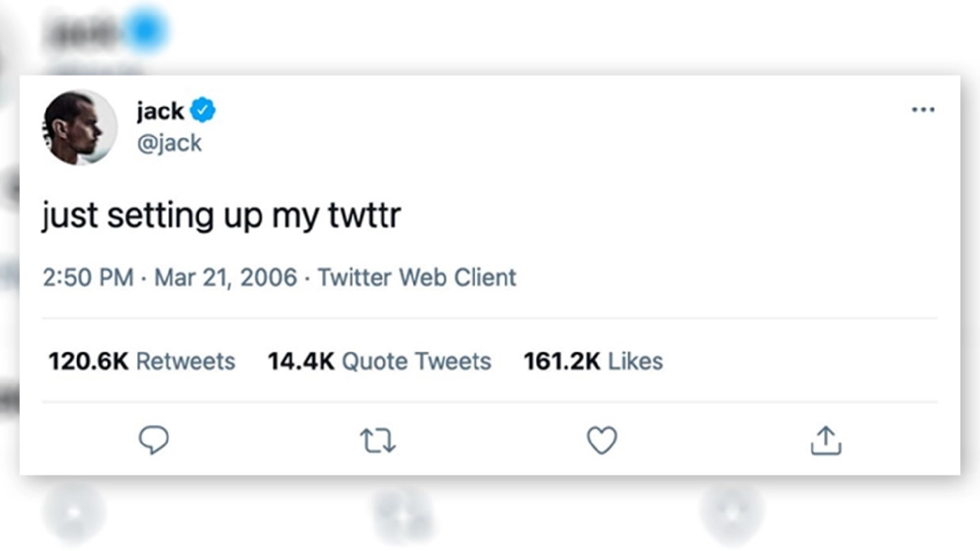The image size is (980, 551).
Task: Click the blue verified badge next to jack
Action: point(203,111)
